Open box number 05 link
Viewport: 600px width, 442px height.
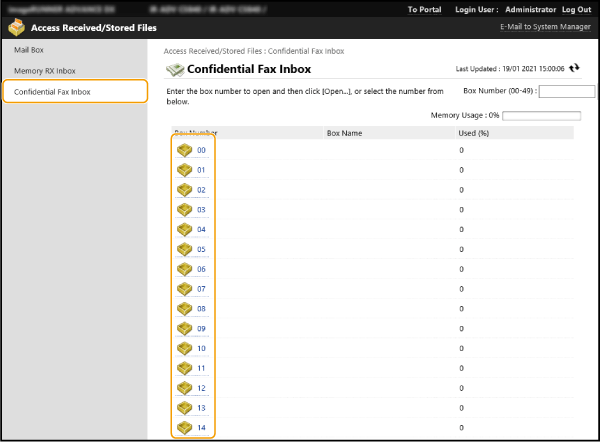pyautogui.click(x=201, y=249)
